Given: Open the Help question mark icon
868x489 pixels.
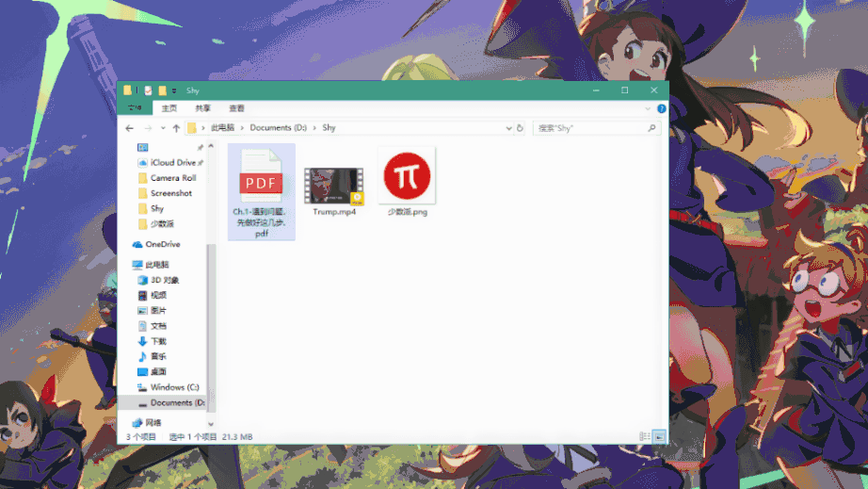Looking at the screenshot, I should coord(661,108).
